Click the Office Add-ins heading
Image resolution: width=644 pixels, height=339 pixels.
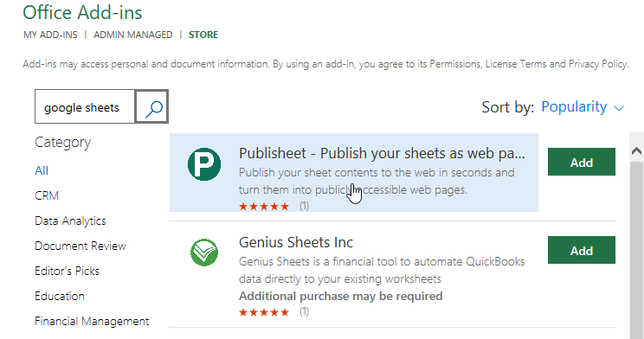pyautogui.click(x=82, y=12)
